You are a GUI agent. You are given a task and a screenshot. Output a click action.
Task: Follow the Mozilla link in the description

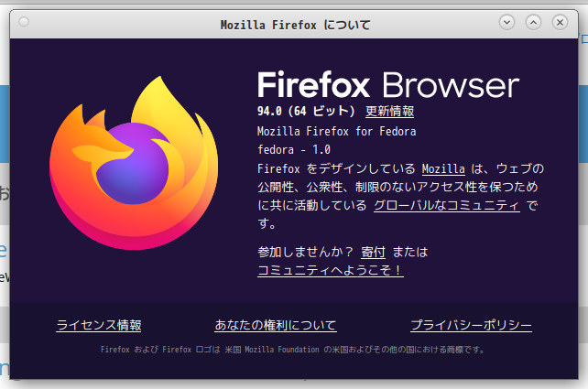[x=443, y=169]
